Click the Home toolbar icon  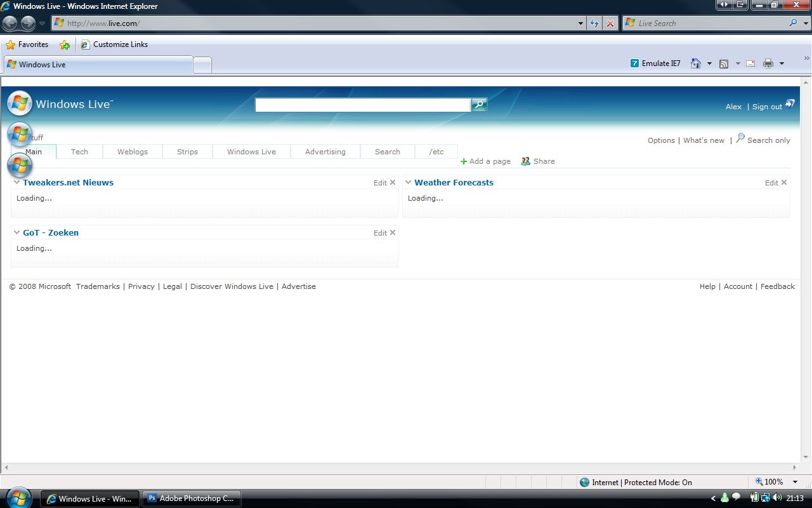coord(696,63)
